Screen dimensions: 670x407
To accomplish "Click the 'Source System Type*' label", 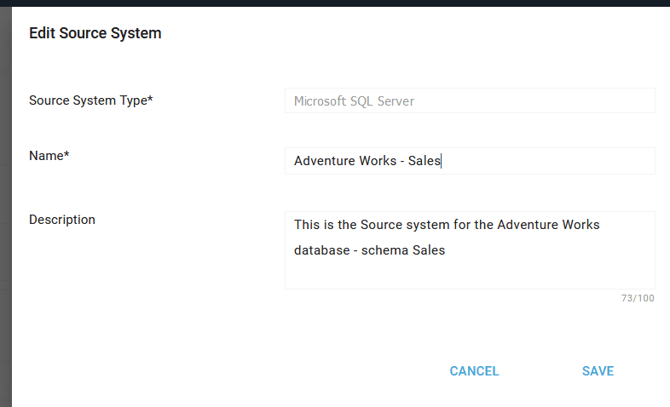I will (91, 100).
